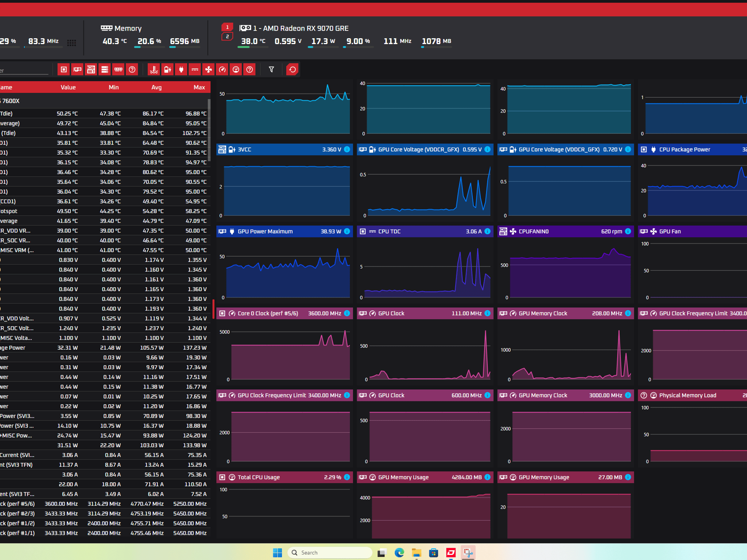Viewport: 747px width, 560px height.
Task: Open Microsoft Store from the taskbar
Action: click(434, 553)
